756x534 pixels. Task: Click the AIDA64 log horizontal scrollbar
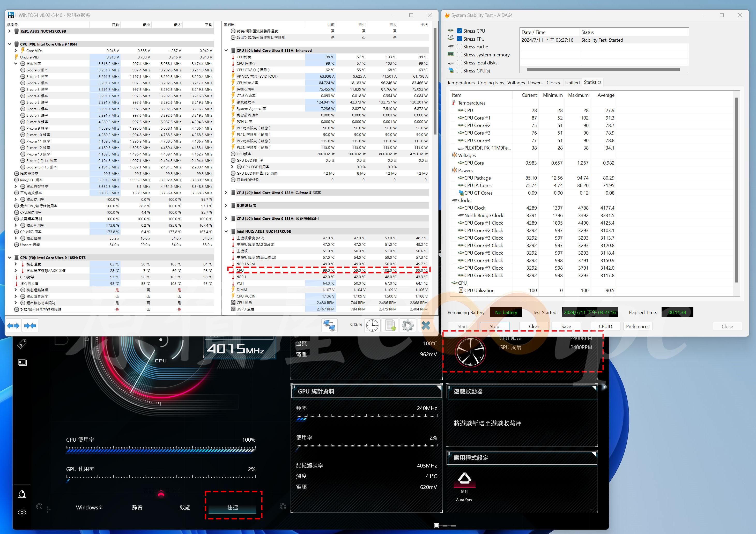click(603, 69)
